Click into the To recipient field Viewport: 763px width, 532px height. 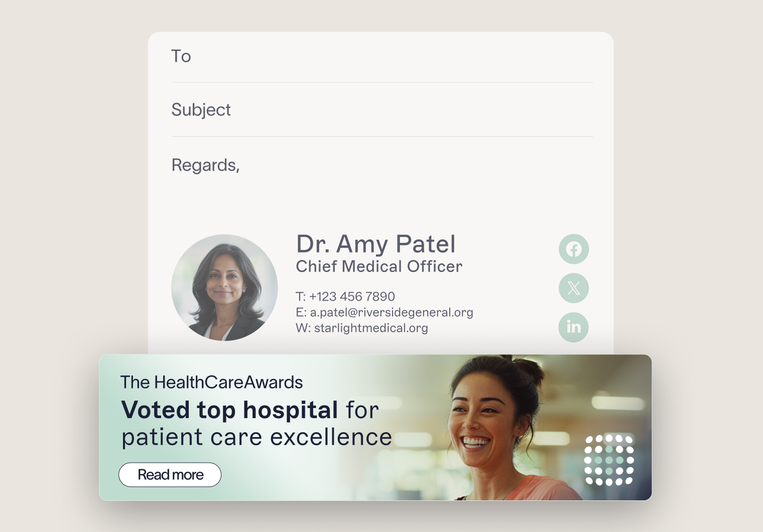click(382, 56)
